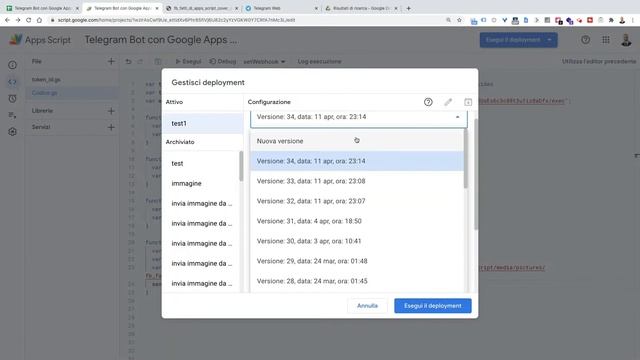Pick Versione 30 dated 3 apr

tap(357, 241)
